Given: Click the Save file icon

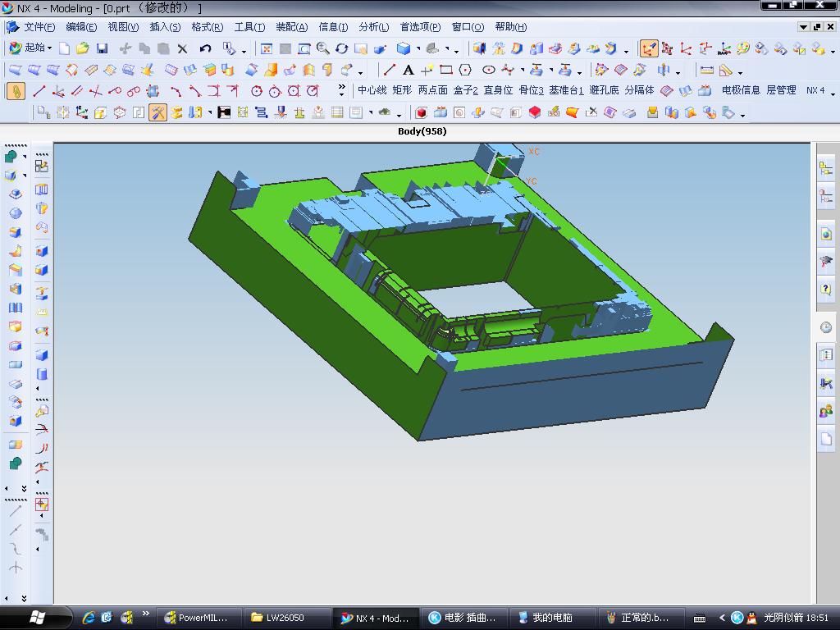Looking at the screenshot, I should click(x=102, y=49).
